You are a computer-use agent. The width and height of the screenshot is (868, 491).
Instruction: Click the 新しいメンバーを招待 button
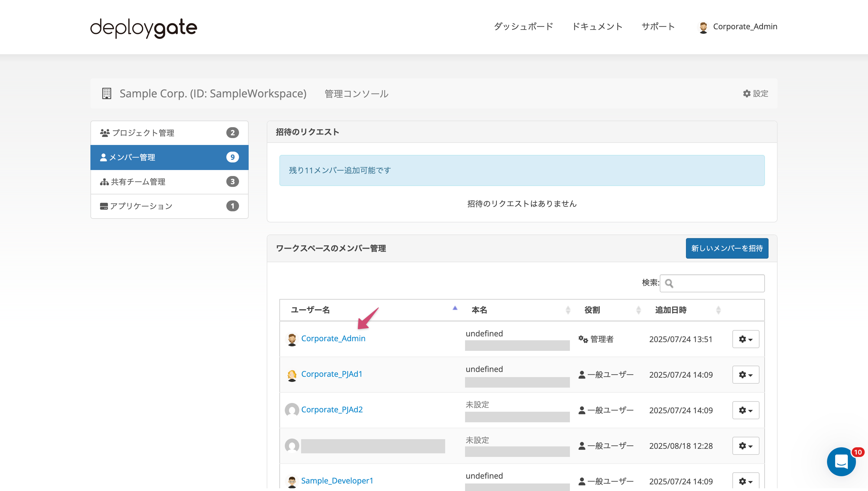pyautogui.click(x=727, y=248)
